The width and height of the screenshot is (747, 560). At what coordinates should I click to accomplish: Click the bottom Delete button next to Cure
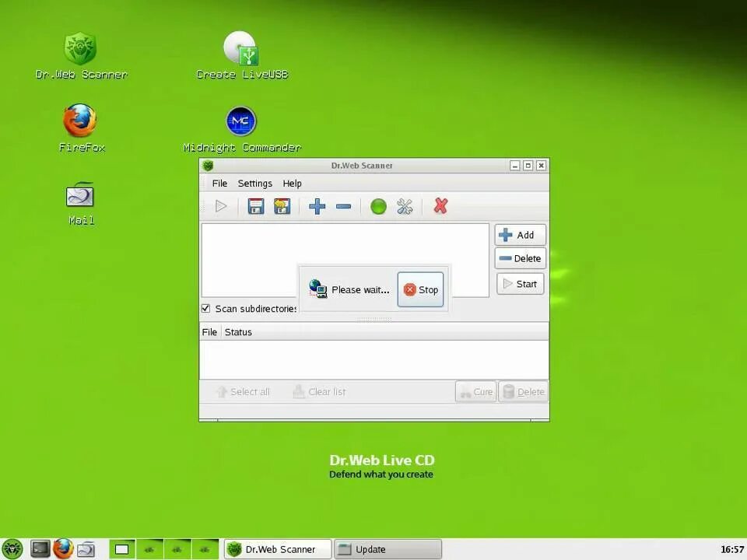[x=523, y=392]
